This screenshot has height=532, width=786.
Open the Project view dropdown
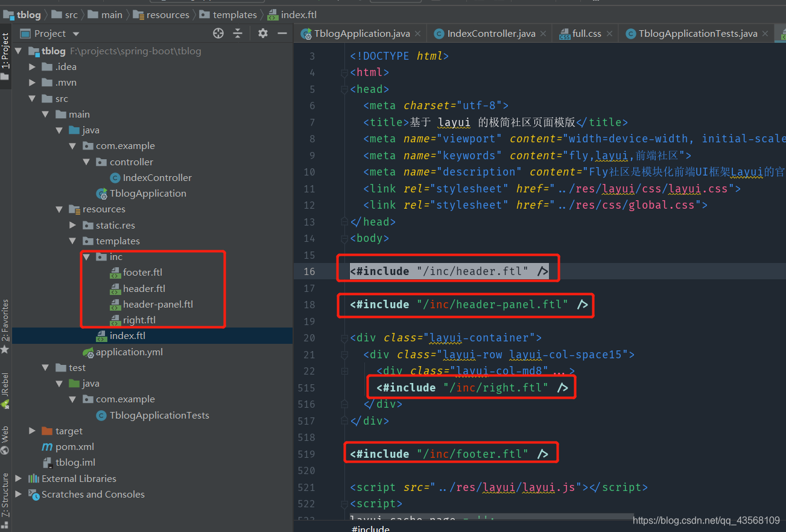pos(76,34)
